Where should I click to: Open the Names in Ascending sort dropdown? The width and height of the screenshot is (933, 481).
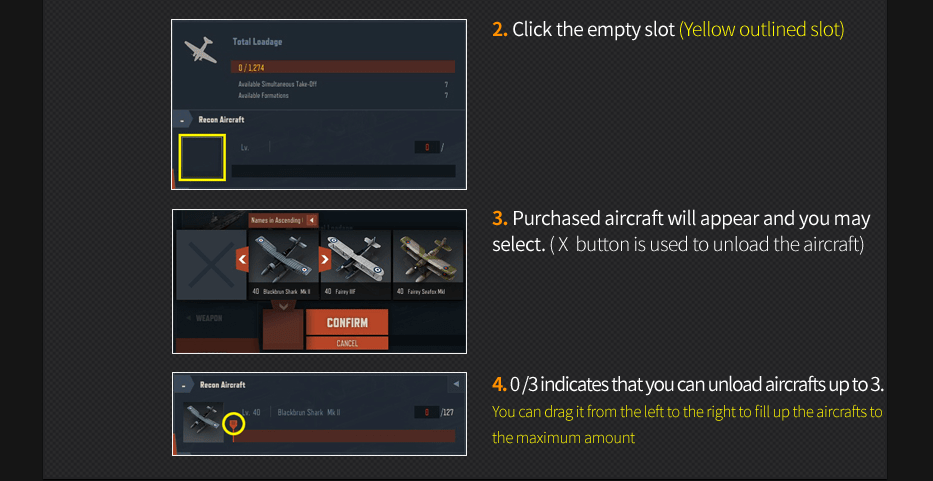click(x=283, y=220)
